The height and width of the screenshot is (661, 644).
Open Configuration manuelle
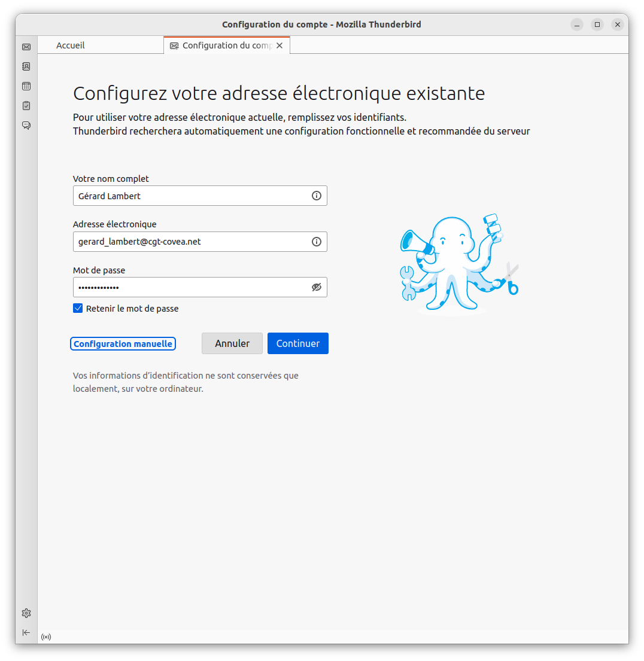[x=123, y=343]
